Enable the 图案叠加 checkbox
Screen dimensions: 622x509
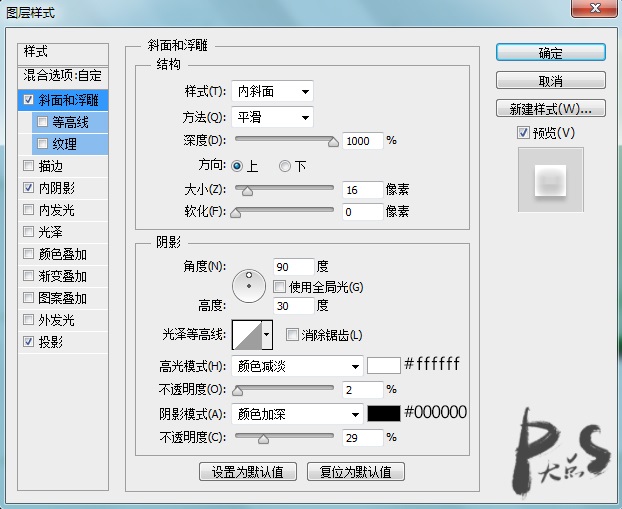click(28, 298)
